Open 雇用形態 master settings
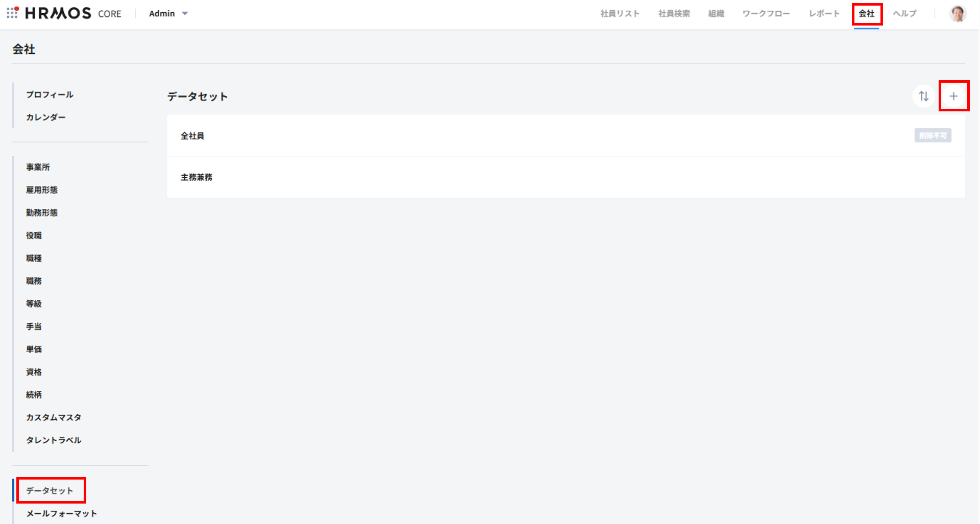 (x=42, y=190)
